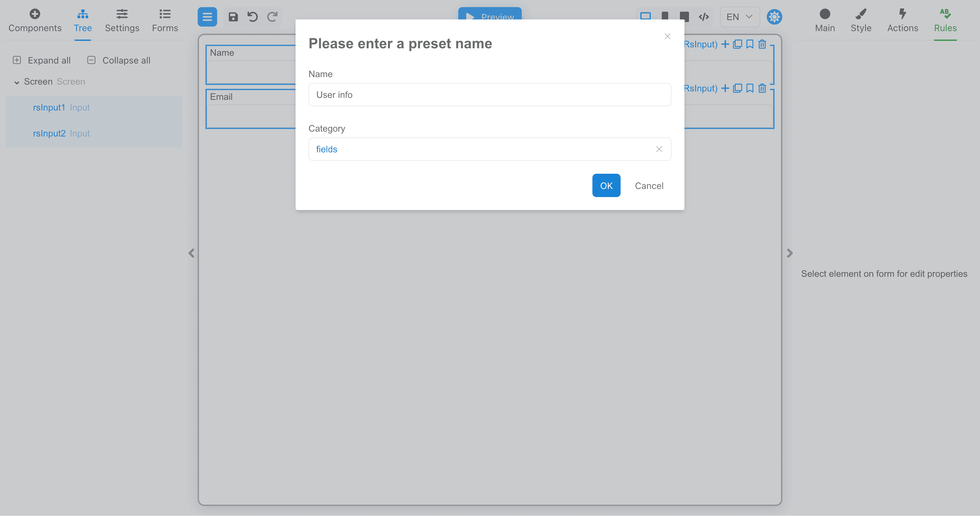This screenshot has height=516, width=980.
Task: Open the EN language dropdown
Action: click(x=740, y=17)
